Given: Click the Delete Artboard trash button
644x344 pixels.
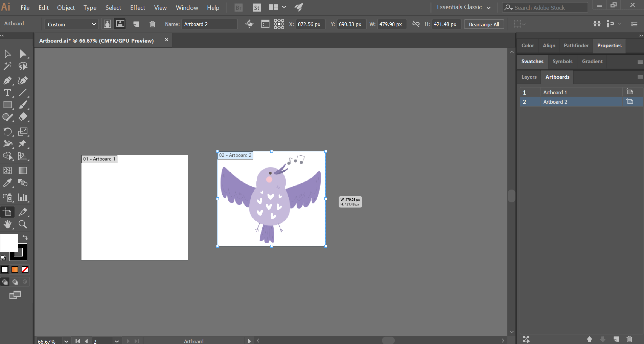Looking at the screenshot, I should tap(152, 24).
